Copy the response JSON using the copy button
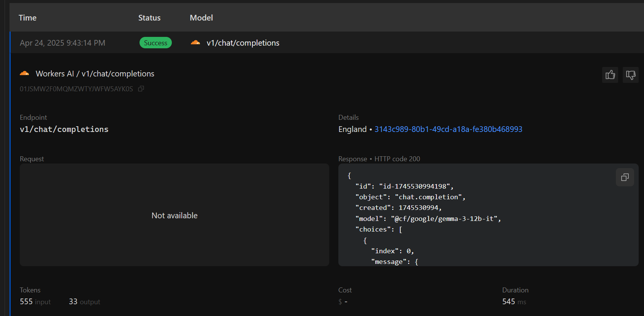 click(x=625, y=177)
